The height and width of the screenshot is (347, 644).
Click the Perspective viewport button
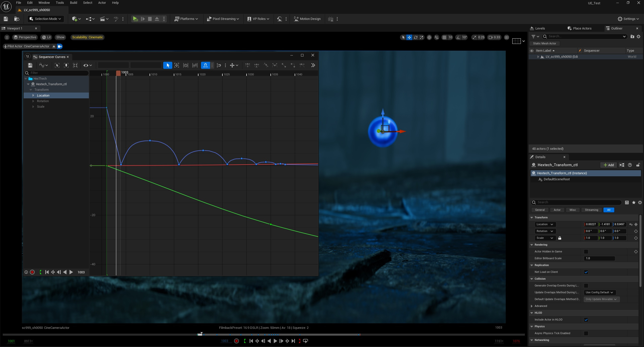point(25,37)
